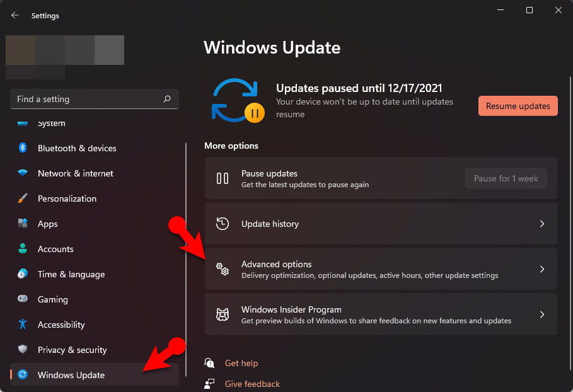Click the Pause for 1 week button

click(x=506, y=178)
